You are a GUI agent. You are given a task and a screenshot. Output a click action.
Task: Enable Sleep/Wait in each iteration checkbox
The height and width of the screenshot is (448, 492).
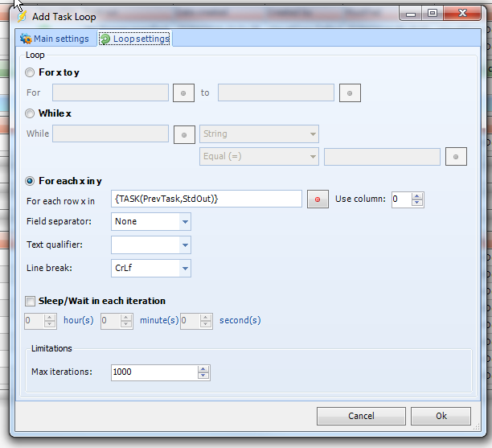pos(31,301)
